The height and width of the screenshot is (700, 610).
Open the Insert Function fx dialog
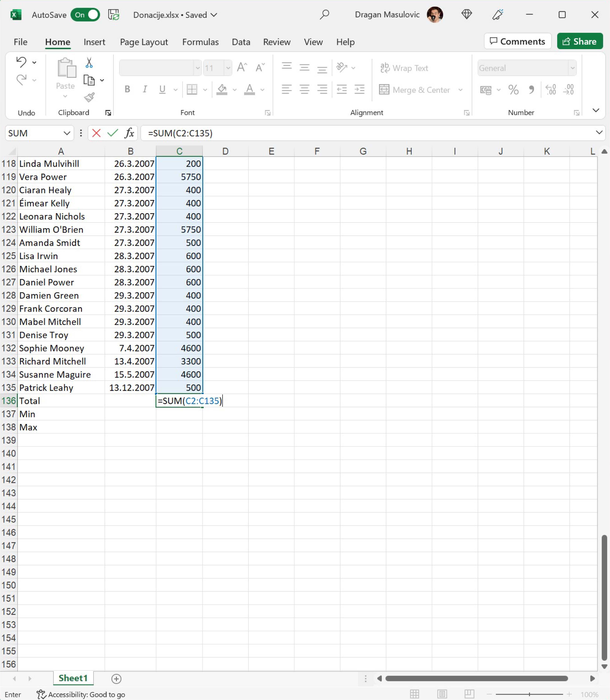coord(129,133)
